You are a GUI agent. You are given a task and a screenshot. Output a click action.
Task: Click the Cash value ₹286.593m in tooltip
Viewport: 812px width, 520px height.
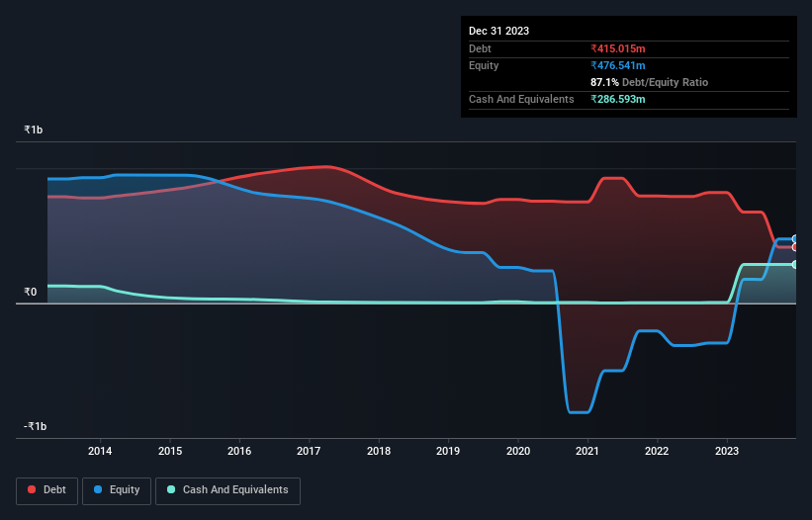click(618, 99)
